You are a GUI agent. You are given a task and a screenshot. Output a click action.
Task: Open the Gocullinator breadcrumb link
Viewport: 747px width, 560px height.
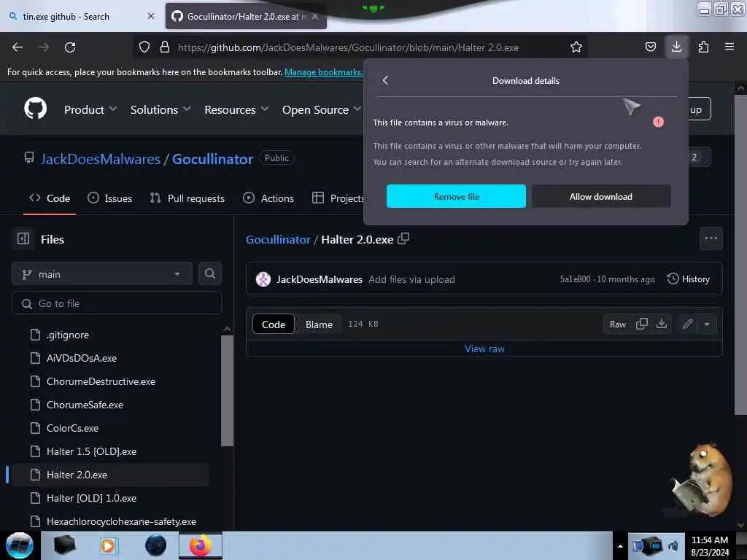coord(278,239)
